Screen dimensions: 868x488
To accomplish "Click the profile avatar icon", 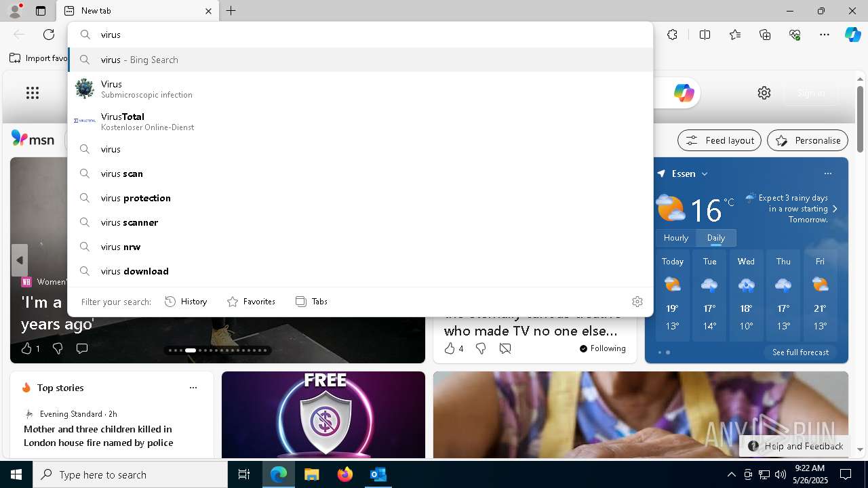I will pos(14,11).
